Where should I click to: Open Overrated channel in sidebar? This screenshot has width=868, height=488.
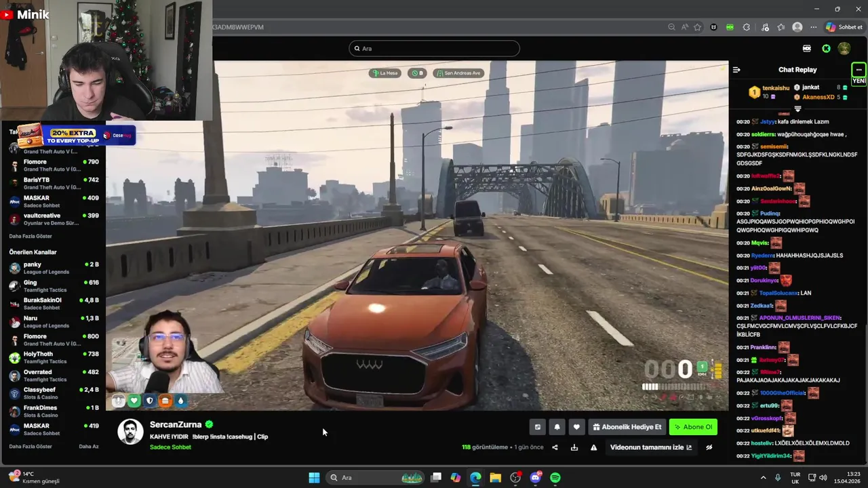(x=53, y=375)
